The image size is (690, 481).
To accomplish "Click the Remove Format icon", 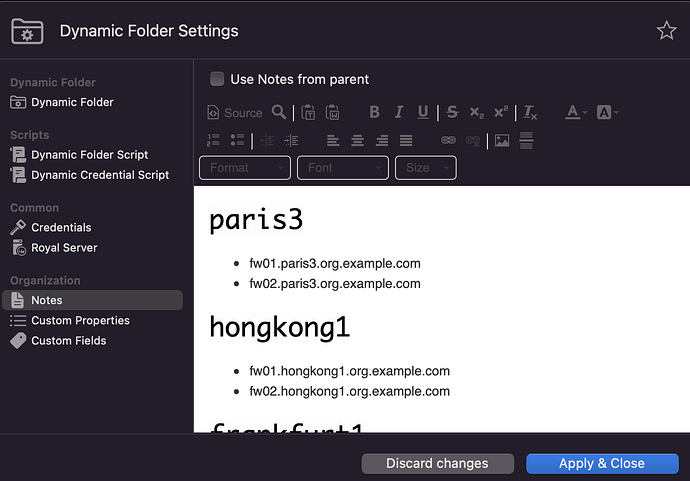I will (530, 113).
